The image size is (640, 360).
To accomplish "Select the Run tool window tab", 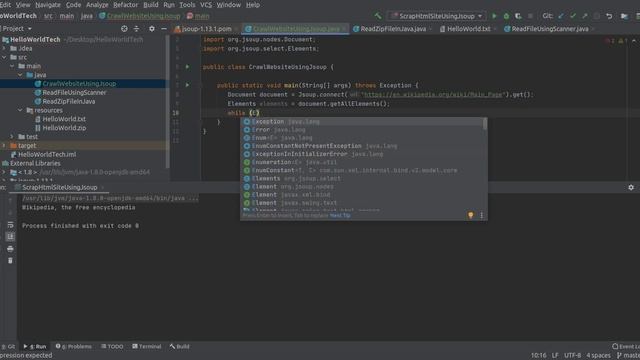I will [35, 347].
